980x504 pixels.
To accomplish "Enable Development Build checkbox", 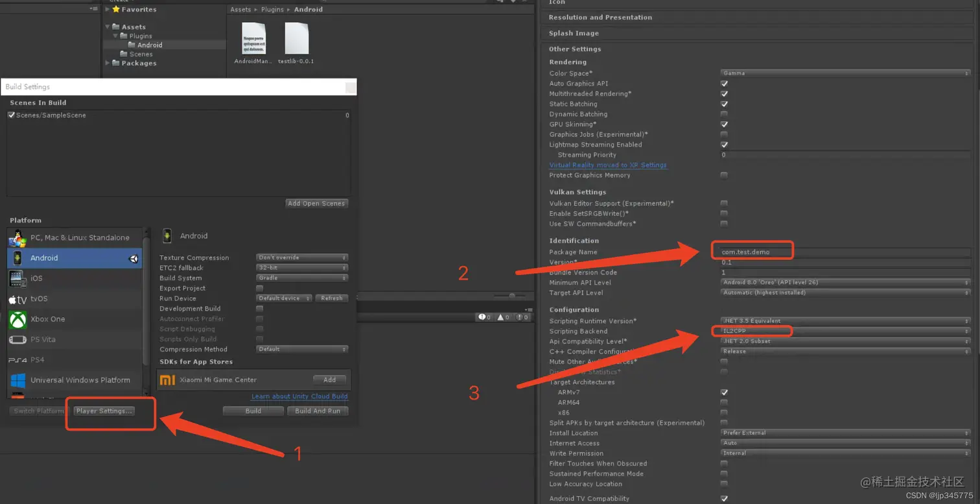I will tap(259, 309).
